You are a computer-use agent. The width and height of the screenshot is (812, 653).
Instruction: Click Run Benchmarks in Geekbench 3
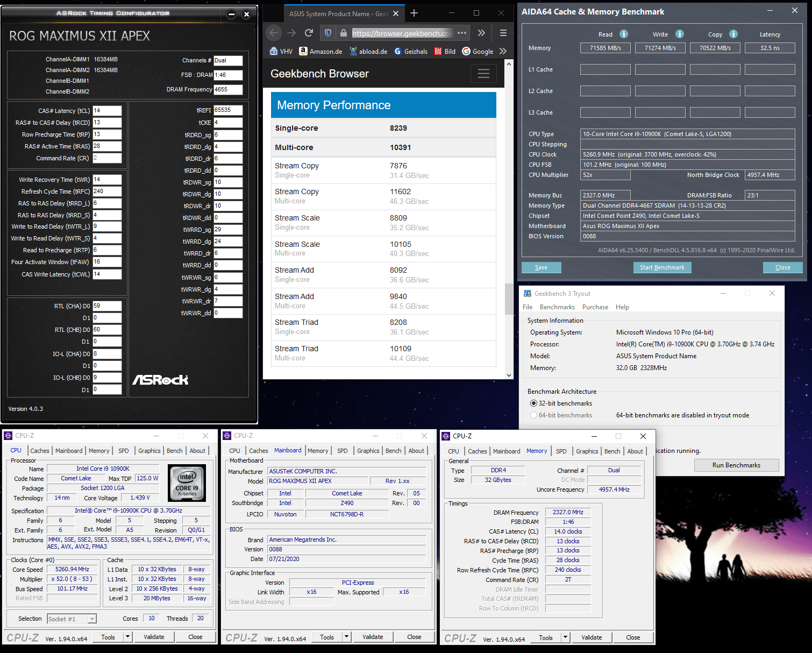[736, 465]
